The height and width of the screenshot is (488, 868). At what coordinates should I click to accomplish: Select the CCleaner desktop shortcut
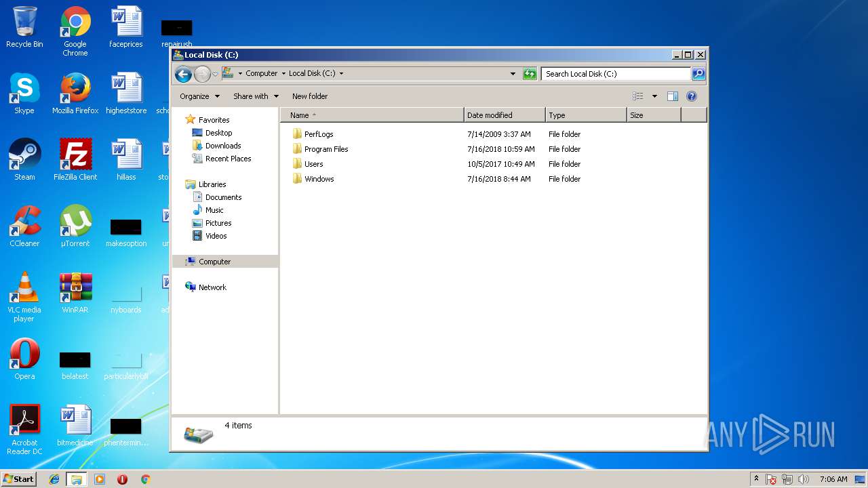point(24,227)
